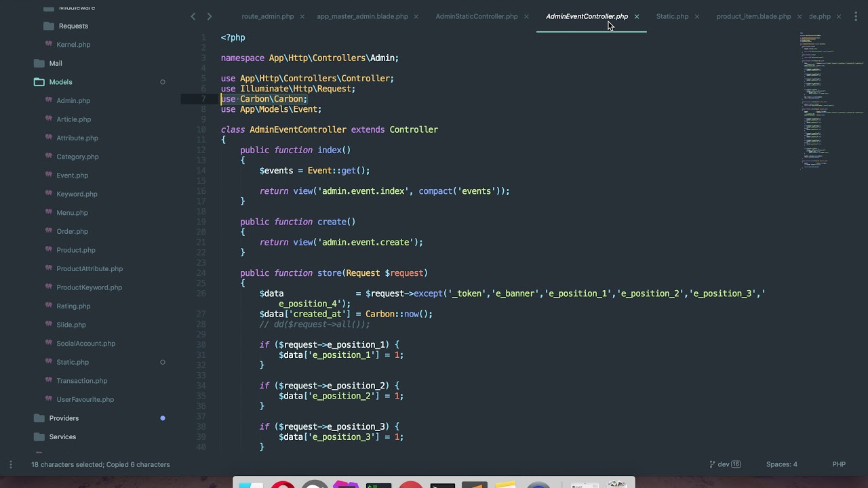Screen dimensions: 868x488
Task: Click the 'public function store(Request $request)' line
Action: click(x=334, y=273)
